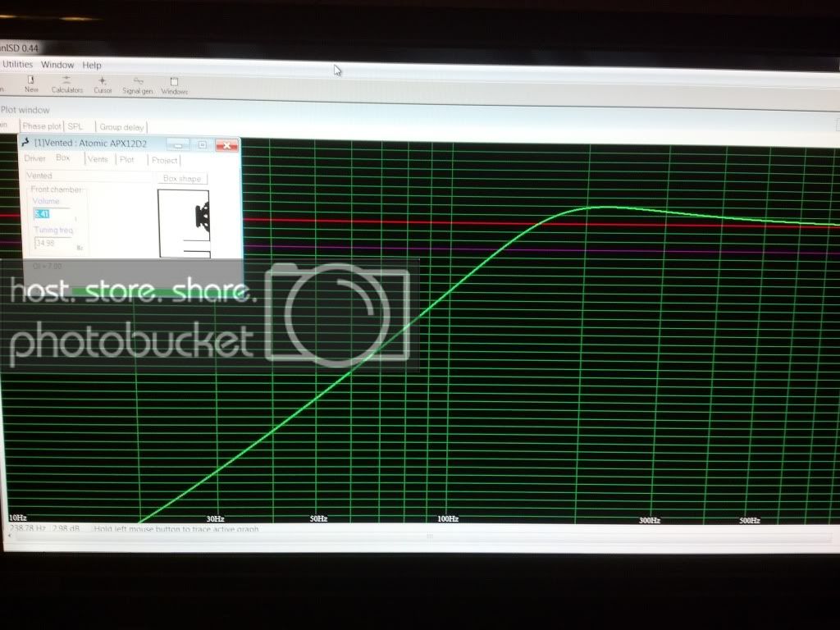This screenshot has height=630, width=840.
Task: Minimize the Vented Atomic APX12D2 window
Action: point(177,144)
